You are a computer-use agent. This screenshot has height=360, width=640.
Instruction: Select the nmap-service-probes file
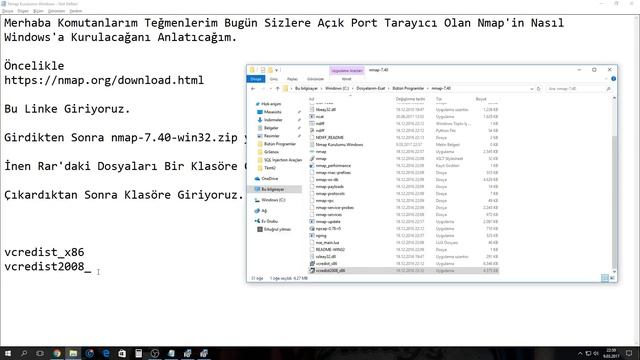coord(335,208)
